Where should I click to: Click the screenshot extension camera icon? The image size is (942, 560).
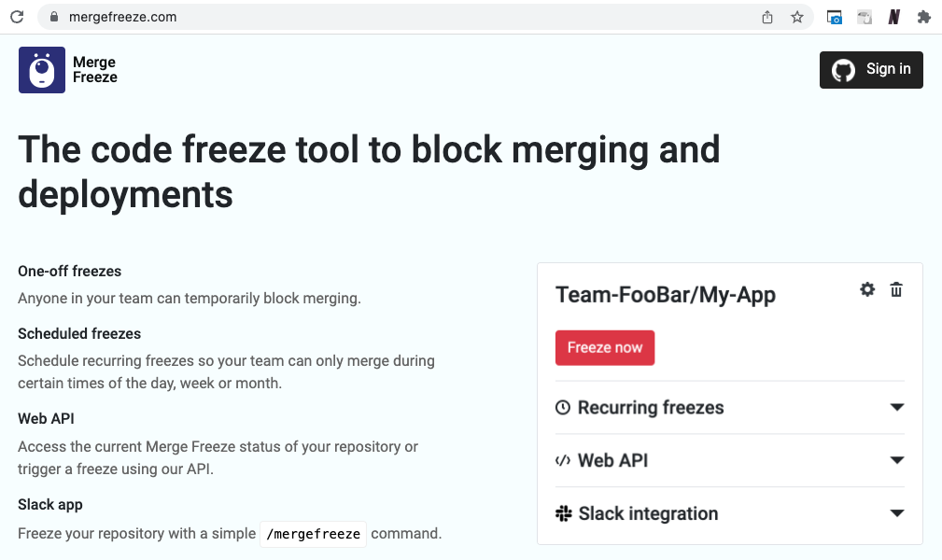point(835,17)
